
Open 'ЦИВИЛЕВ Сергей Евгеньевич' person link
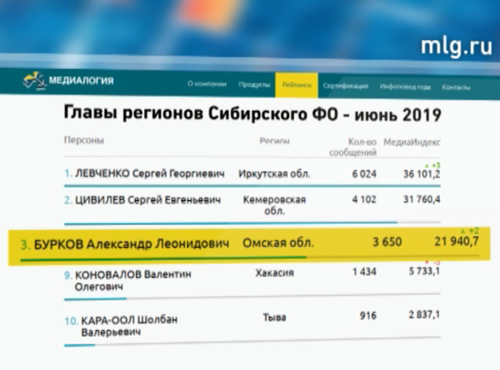point(148,200)
